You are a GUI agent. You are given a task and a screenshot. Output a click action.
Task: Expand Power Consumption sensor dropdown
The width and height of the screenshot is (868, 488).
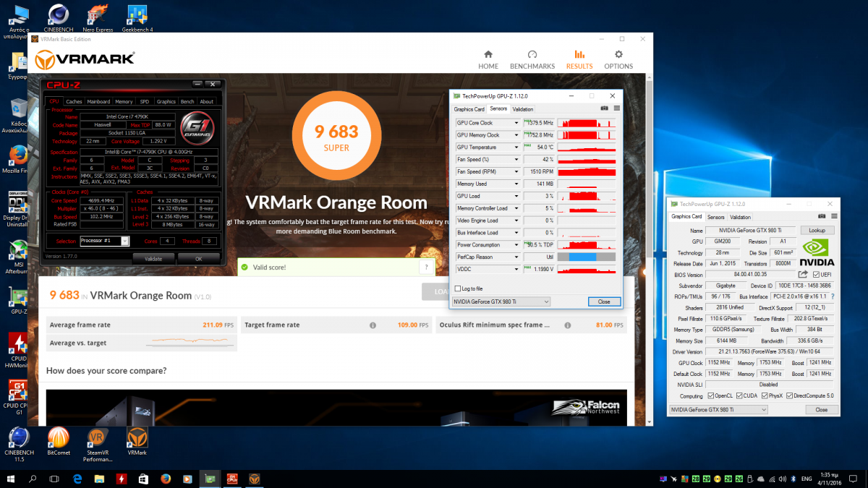click(516, 244)
